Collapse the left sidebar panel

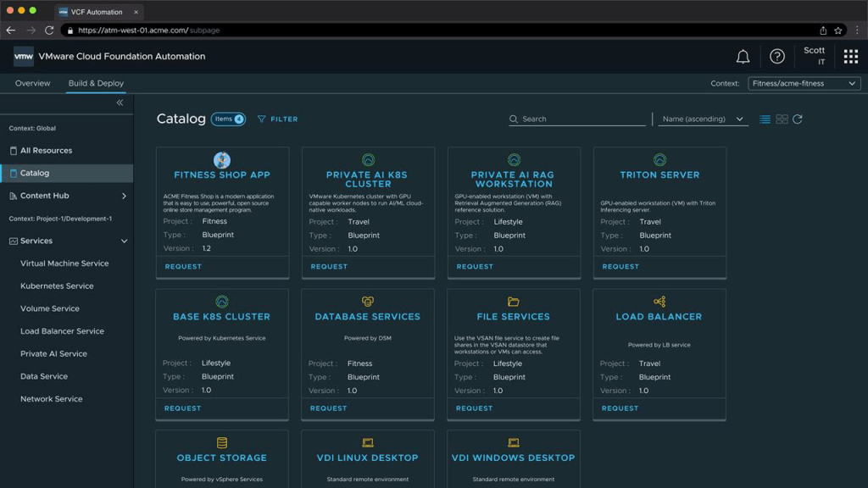pyautogui.click(x=120, y=103)
